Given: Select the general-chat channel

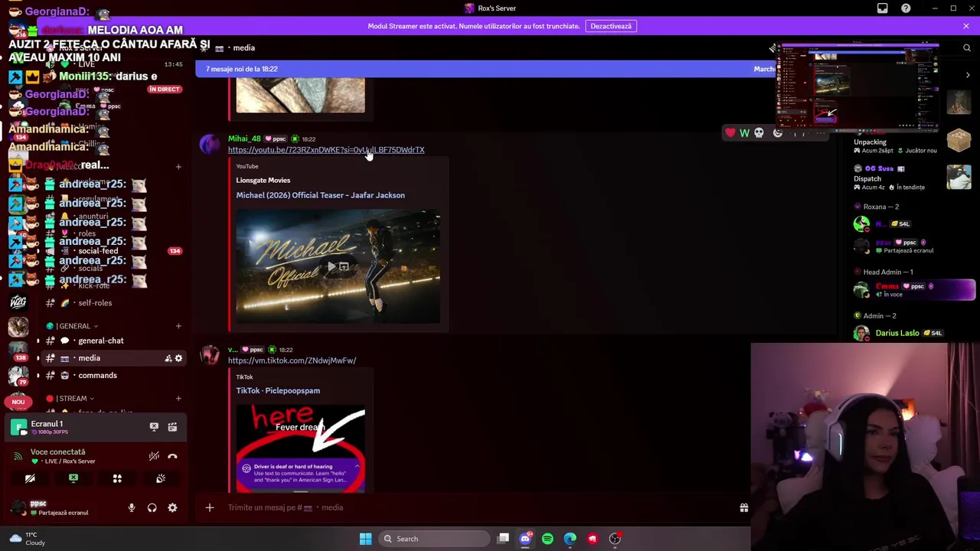Looking at the screenshot, I should [x=100, y=341].
